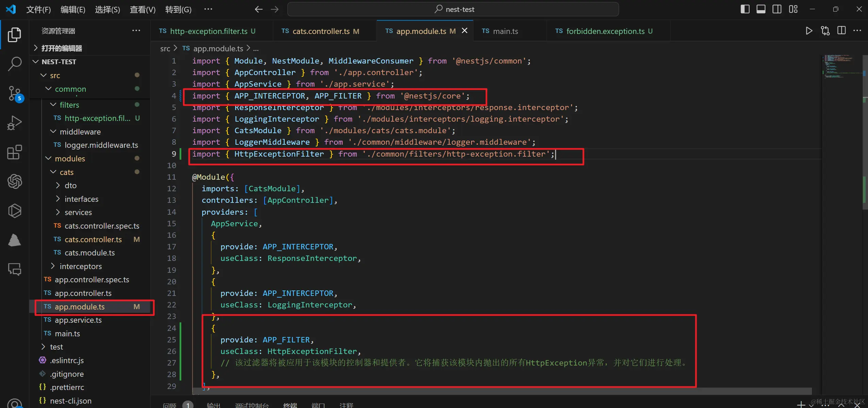This screenshot has height=408, width=868.
Task: Open cats.controller.spec.ts in the explorer
Action: pyautogui.click(x=90, y=226)
